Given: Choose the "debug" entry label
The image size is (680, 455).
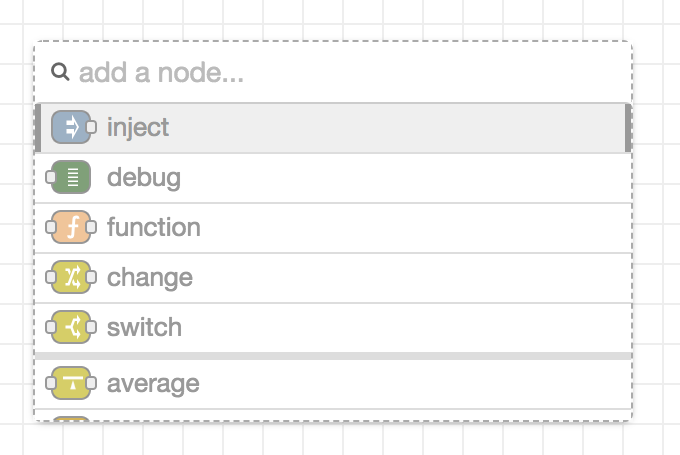Looking at the screenshot, I should point(144,178).
